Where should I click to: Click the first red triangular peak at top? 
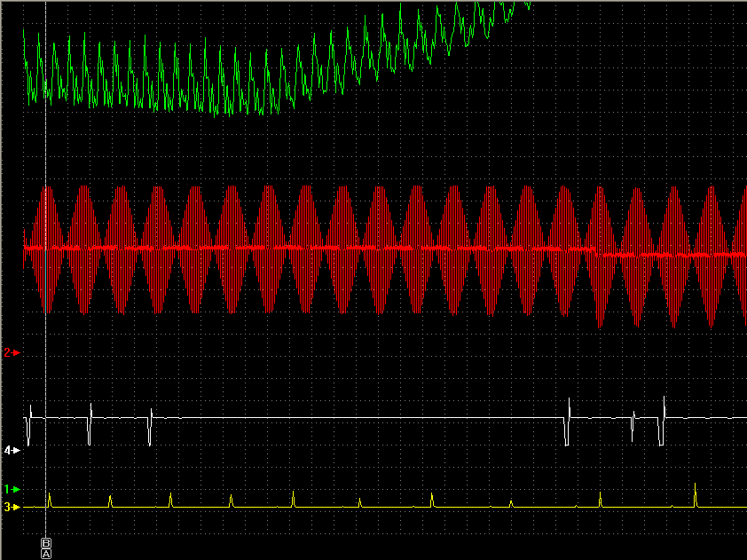click(48, 188)
